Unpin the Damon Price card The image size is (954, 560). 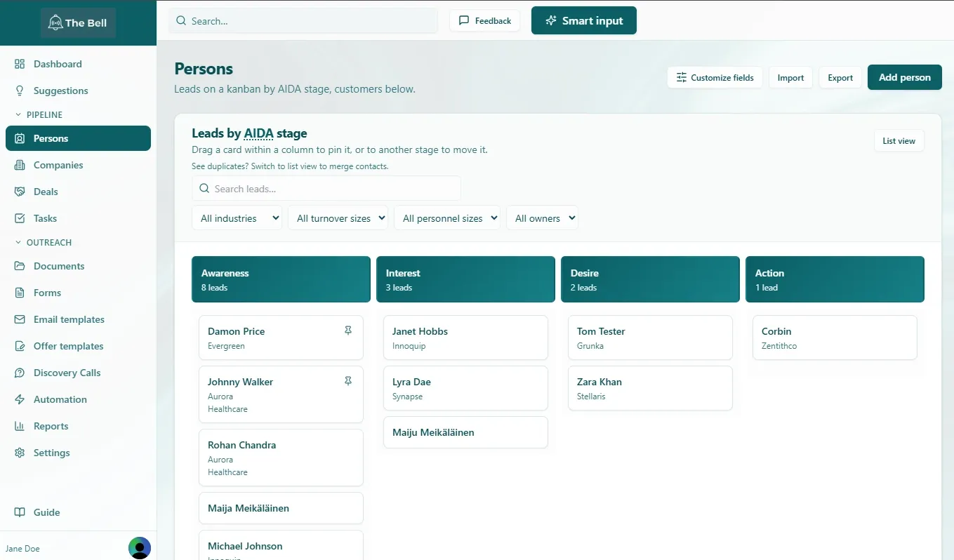point(348,331)
